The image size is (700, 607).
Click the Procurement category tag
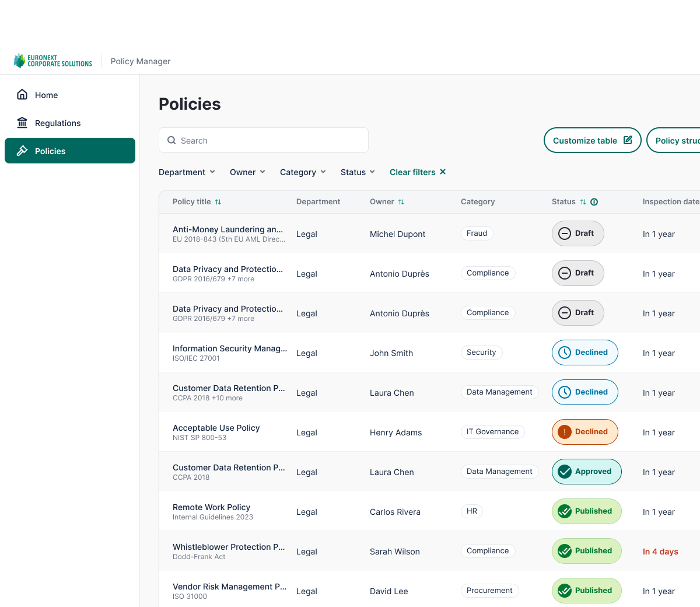489,591
